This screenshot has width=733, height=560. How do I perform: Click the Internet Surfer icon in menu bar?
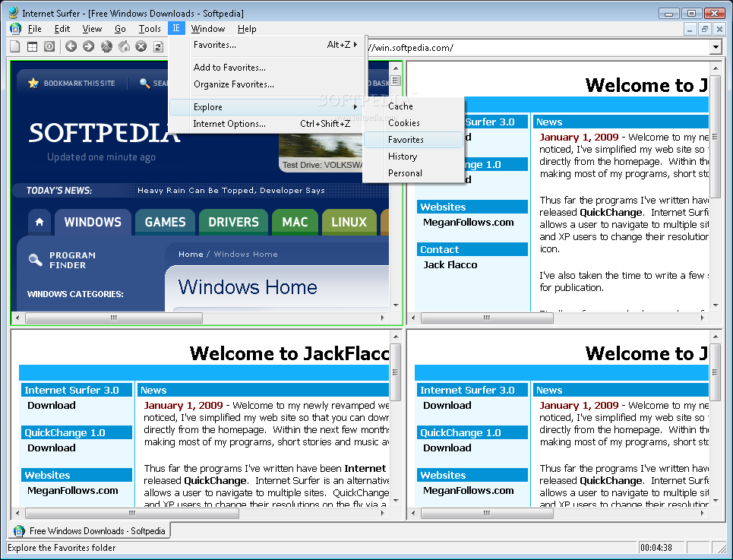[15, 29]
